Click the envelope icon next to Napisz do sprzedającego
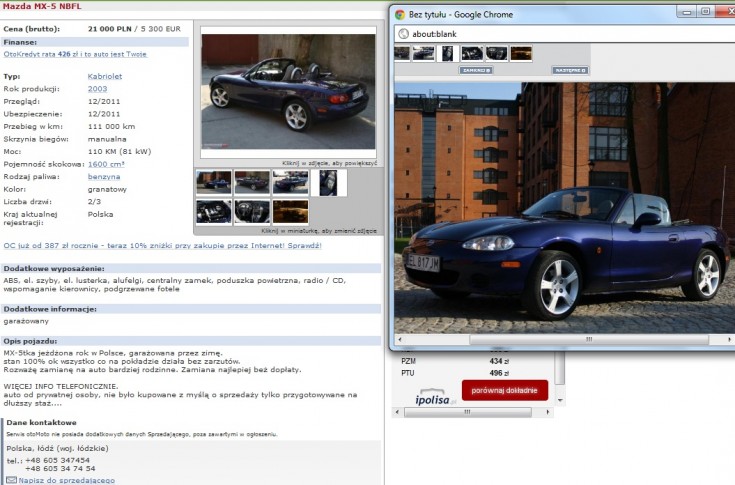The height and width of the screenshot is (485, 735). click(11, 480)
